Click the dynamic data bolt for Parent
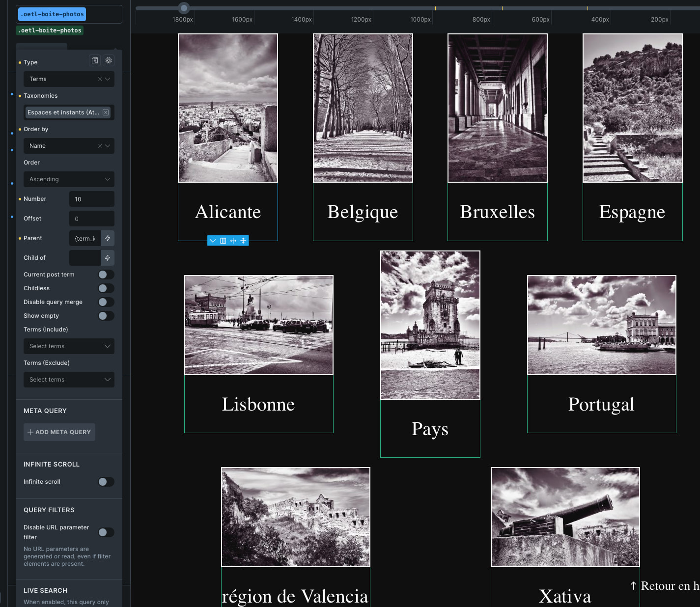Viewport: 700px width, 607px height. point(108,238)
